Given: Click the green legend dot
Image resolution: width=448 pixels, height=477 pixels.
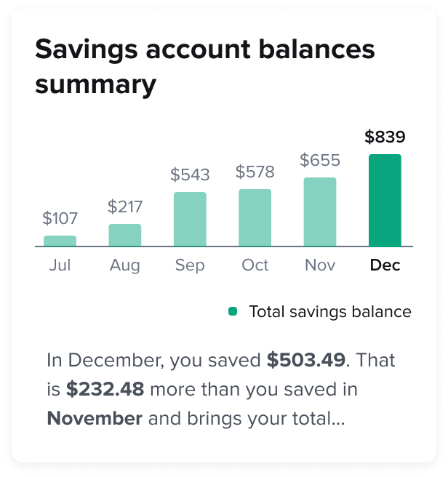Looking at the screenshot, I should pos(233,311).
